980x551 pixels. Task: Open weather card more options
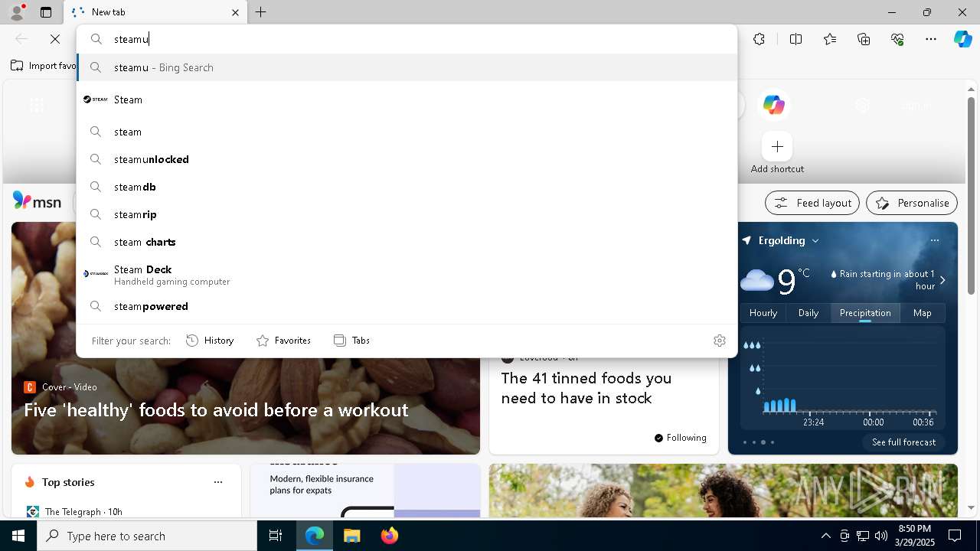[934, 240]
